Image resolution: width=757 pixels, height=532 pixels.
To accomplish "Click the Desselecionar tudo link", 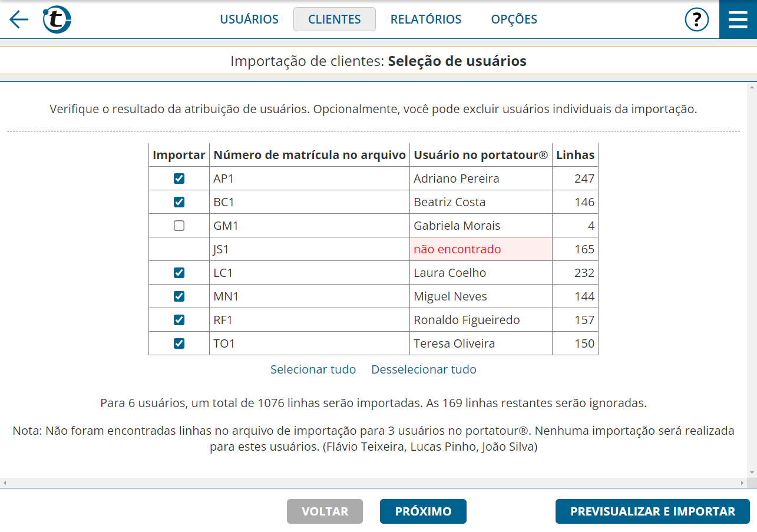I will point(424,369).
